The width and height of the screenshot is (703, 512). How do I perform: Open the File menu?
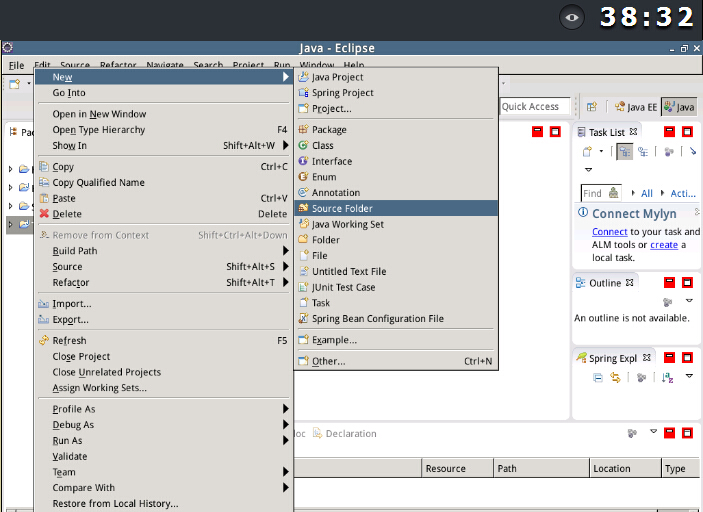point(17,65)
